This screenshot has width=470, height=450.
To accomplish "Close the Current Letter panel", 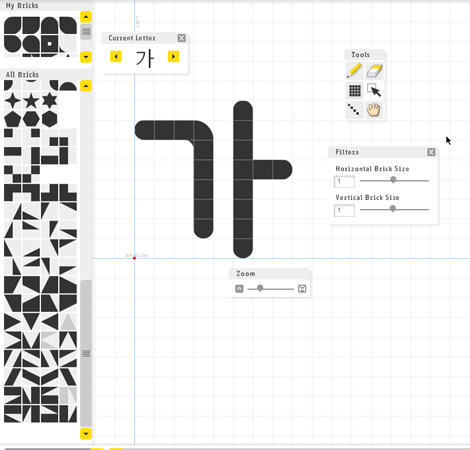I will click(x=181, y=38).
